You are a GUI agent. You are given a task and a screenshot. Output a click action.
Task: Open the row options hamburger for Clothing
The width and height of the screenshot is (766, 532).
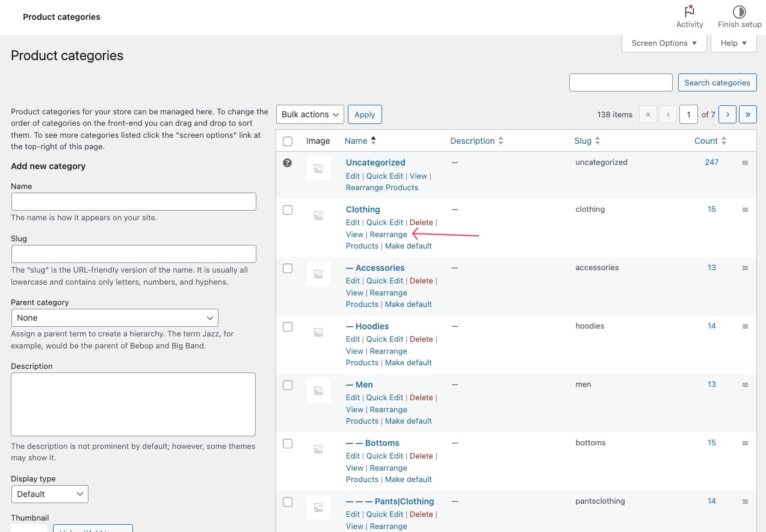click(x=745, y=209)
